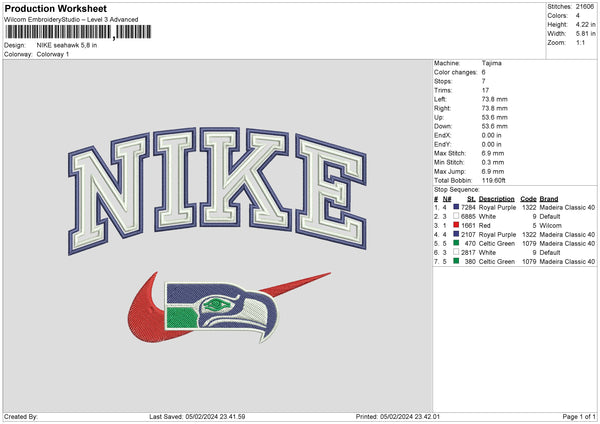The width and height of the screenshot is (600, 424).
Task: Click the Min Stitch value '0.3 mm'
Action: click(x=493, y=162)
